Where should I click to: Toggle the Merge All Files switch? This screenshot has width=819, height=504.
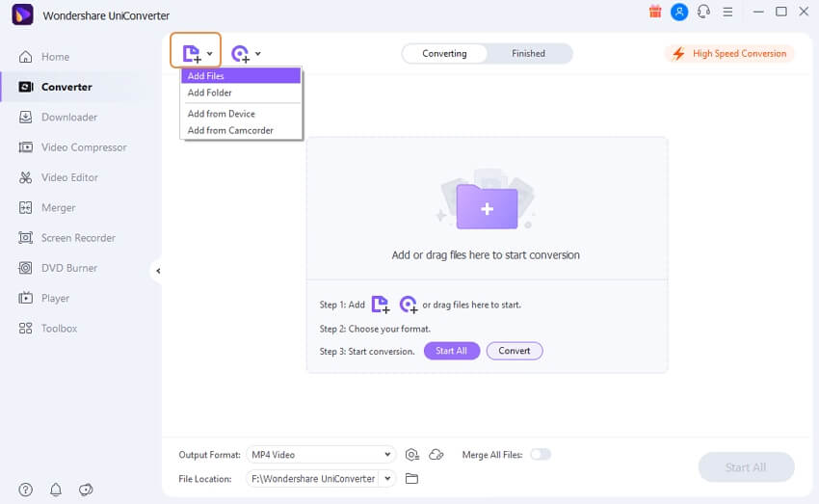[x=541, y=455]
